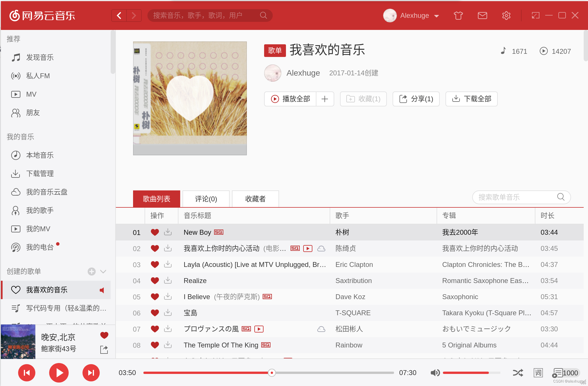588x386 pixels.
Task: Switch to the 收藏者 tab
Action: click(x=255, y=199)
